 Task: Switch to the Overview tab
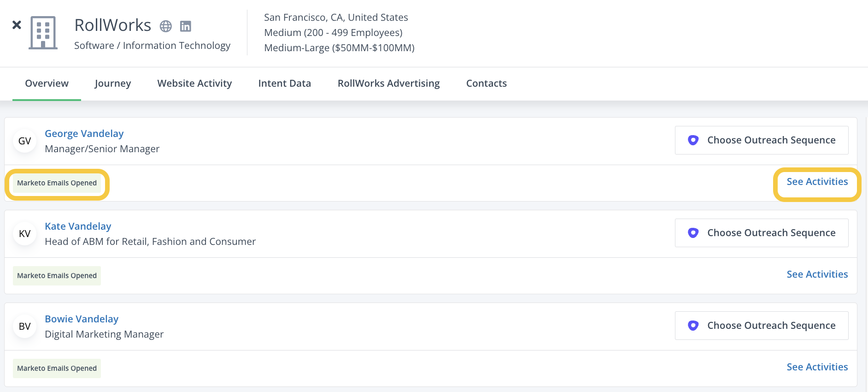[x=47, y=83]
